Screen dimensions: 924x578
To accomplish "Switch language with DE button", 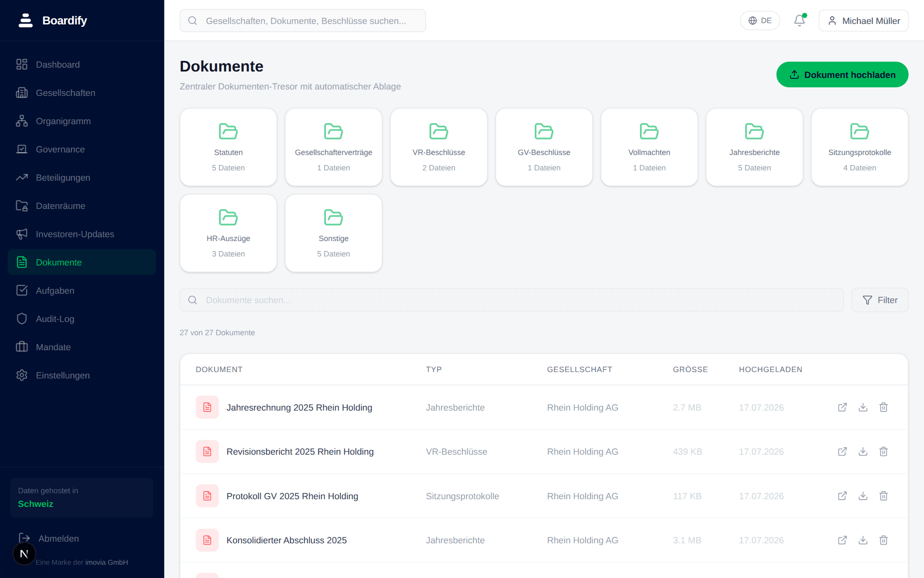I will click(760, 21).
